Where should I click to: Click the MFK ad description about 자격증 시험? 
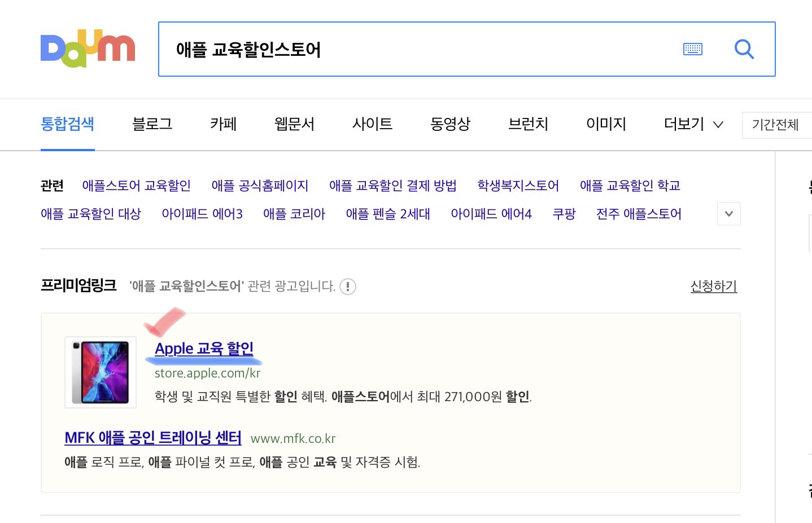tap(242, 462)
